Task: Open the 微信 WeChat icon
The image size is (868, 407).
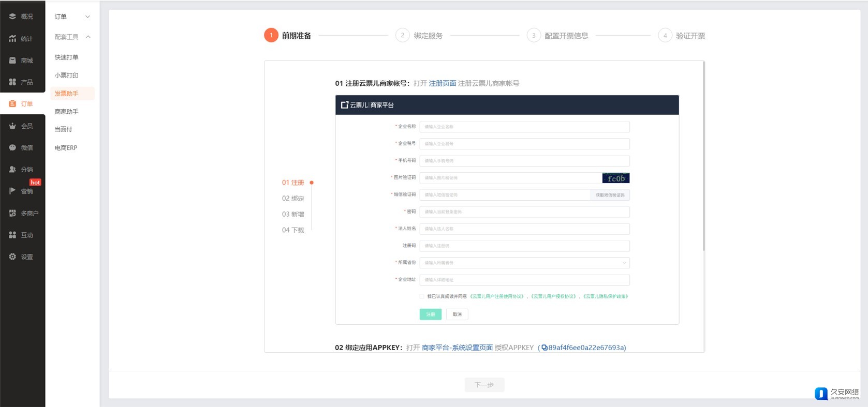Action: (12, 148)
